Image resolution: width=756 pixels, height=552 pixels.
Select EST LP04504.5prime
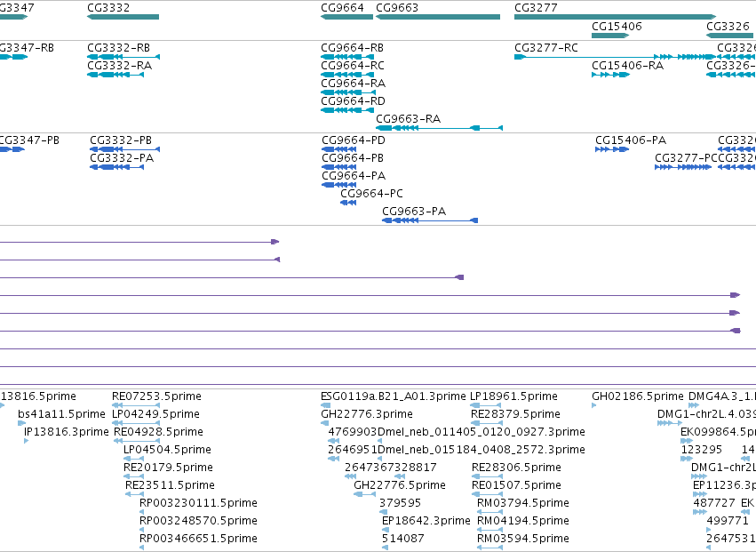click(x=134, y=459)
